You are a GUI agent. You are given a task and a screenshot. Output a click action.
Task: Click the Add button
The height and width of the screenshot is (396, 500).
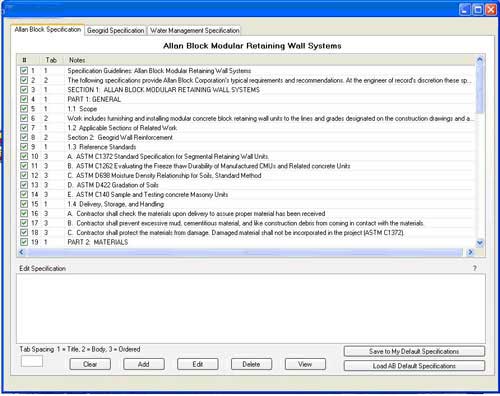tap(144, 364)
